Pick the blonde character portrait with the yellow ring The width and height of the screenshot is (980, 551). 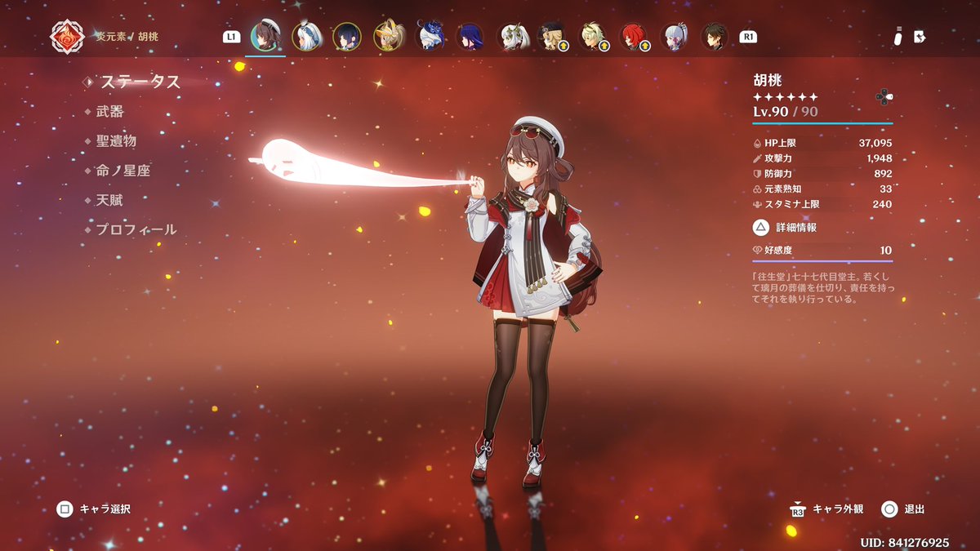tap(388, 36)
